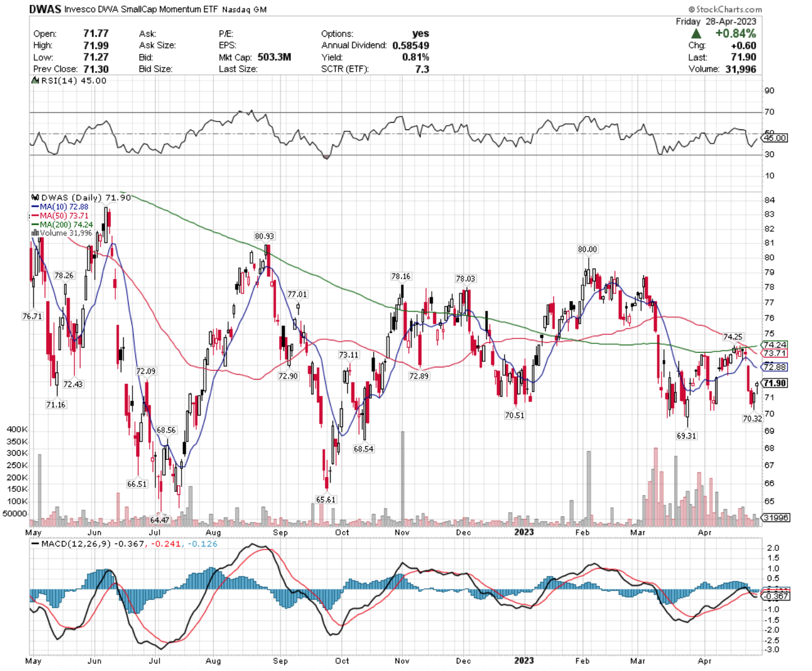The width and height of the screenshot is (812, 671).
Task: Click the 80.93 peak price annotation
Action: coord(264,236)
